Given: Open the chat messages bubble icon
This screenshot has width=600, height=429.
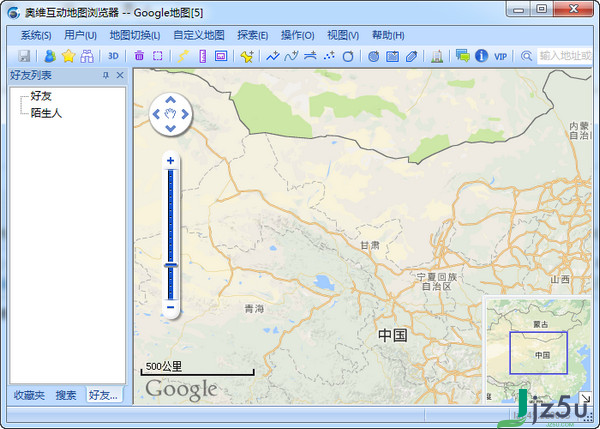Looking at the screenshot, I should (x=463, y=56).
